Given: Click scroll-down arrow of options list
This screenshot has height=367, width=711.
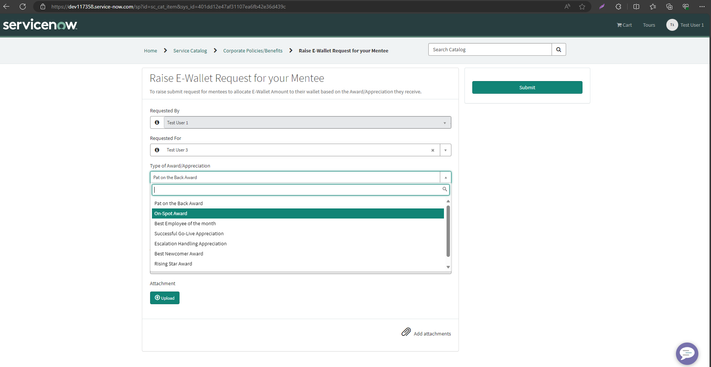Looking at the screenshot, I should tap(448, 267).
